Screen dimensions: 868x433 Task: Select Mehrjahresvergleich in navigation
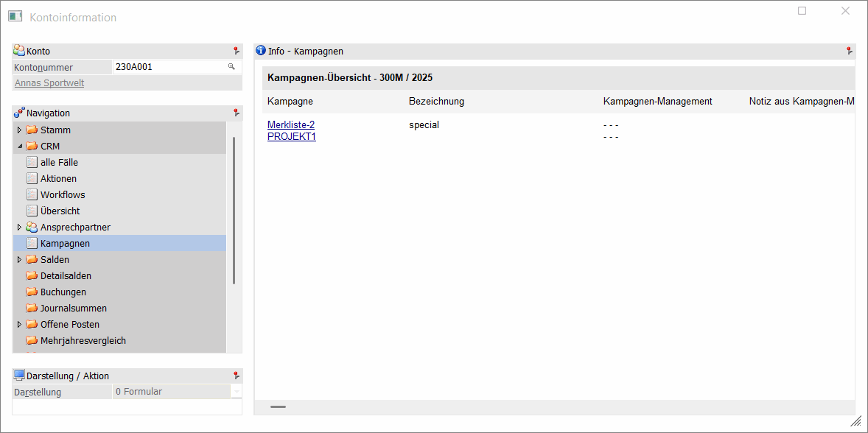[x=83, y=341]
